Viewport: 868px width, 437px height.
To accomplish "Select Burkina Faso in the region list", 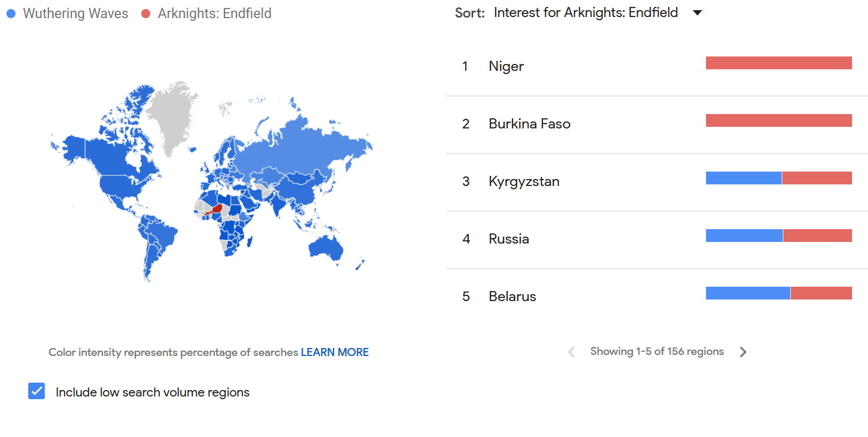I will tap(530, 124).
